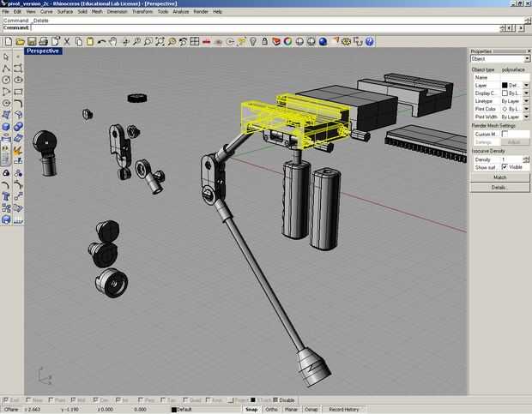Toggle the Near osnap checkbox
This screenshot has width=532, height=414.
[x=28, y=400]
